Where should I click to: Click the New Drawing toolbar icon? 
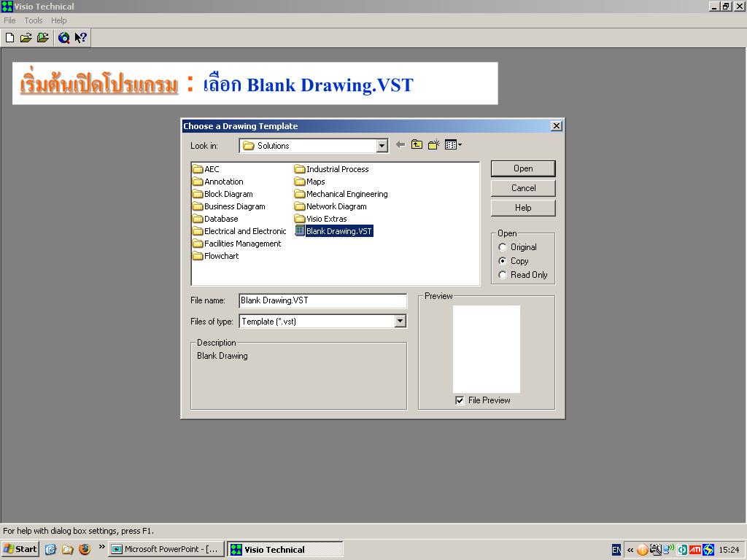click(x=9, y=38)
